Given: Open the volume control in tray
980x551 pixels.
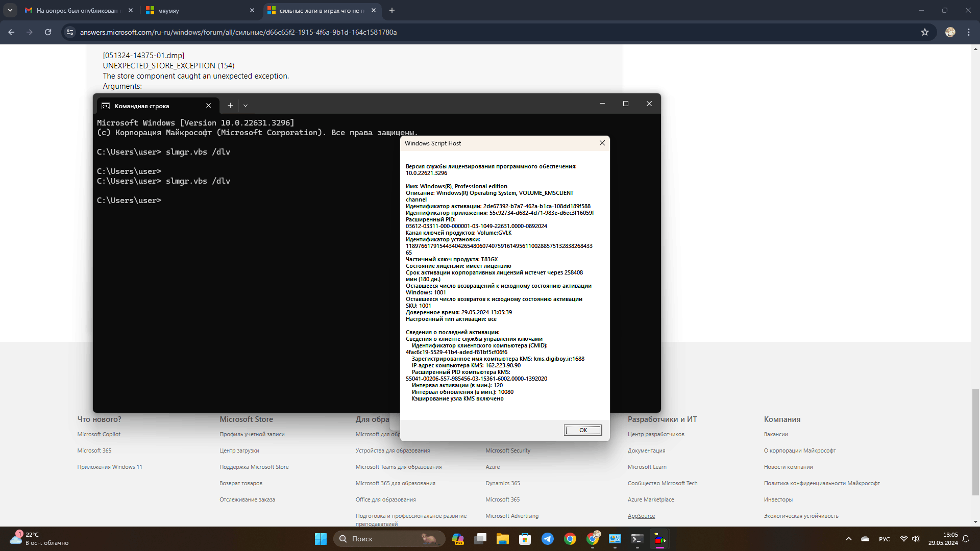Looking at the screenshot, I should (916, 539).
